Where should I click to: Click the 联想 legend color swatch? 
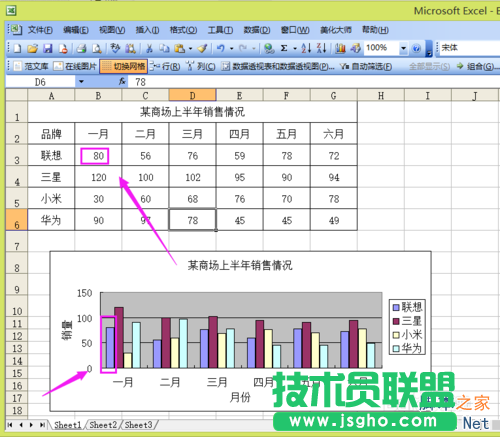[x=396, y=307]
